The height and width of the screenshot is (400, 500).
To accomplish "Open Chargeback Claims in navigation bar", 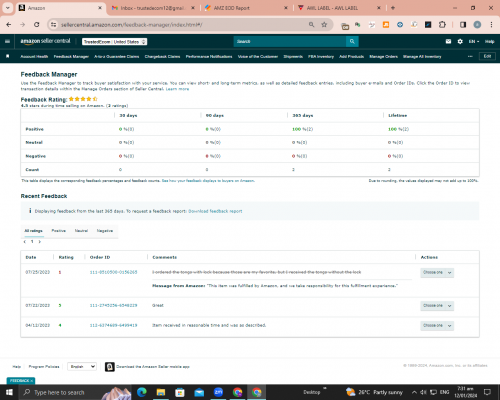I will [x=162, y=56].
